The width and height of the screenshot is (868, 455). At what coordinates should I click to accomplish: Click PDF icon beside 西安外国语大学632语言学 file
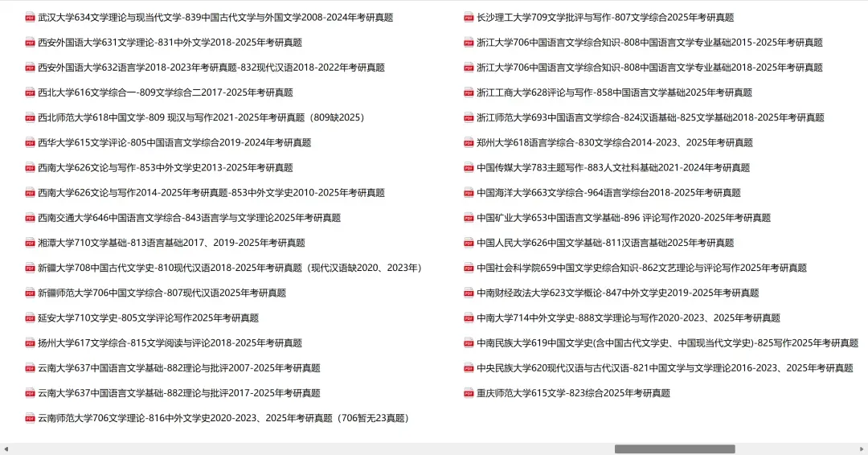(x=30, y=68)
